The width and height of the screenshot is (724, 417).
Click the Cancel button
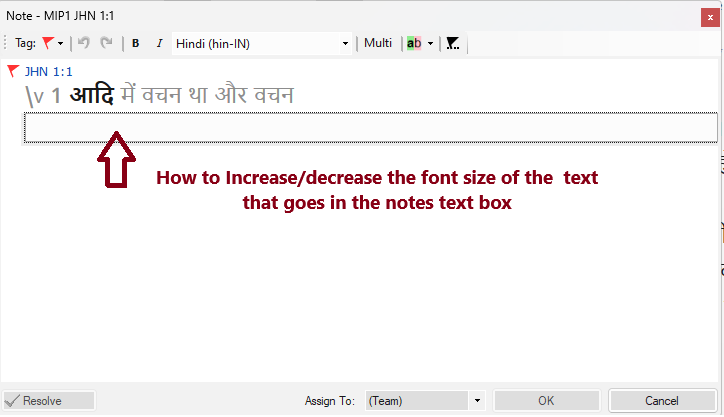click(662, 400)
